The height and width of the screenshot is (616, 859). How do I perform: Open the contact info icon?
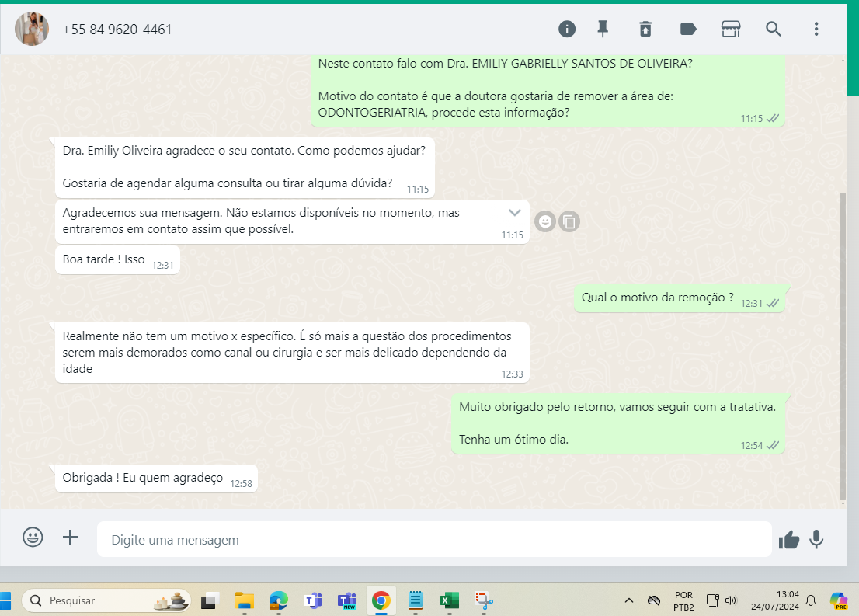(x=566, y=29)
